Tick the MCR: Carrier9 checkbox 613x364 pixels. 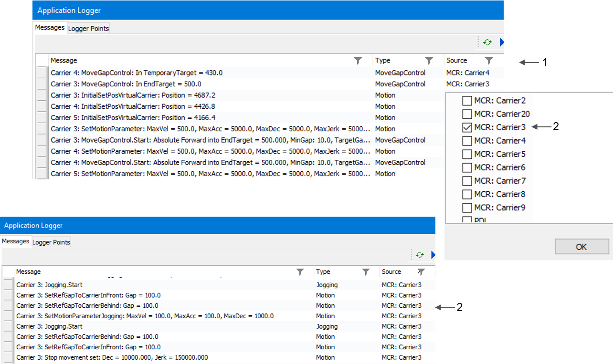467,208
